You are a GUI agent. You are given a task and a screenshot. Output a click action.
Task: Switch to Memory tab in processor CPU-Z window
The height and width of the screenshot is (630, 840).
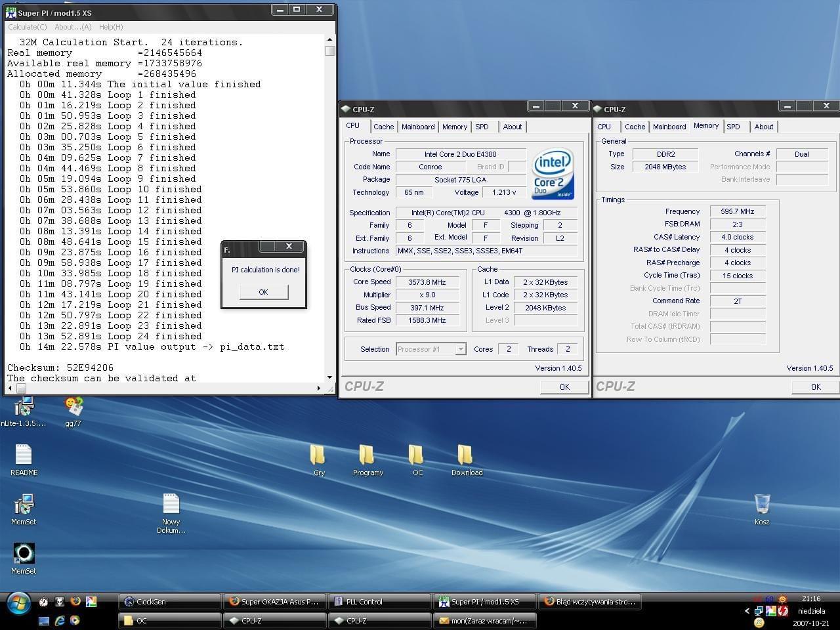(x=455, y=127)
